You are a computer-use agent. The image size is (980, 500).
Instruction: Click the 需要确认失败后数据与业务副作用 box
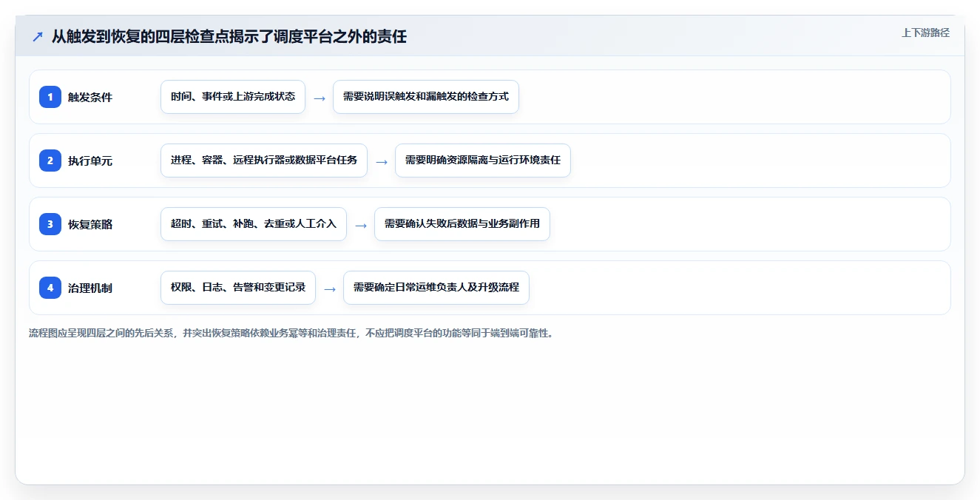point(462,224)
